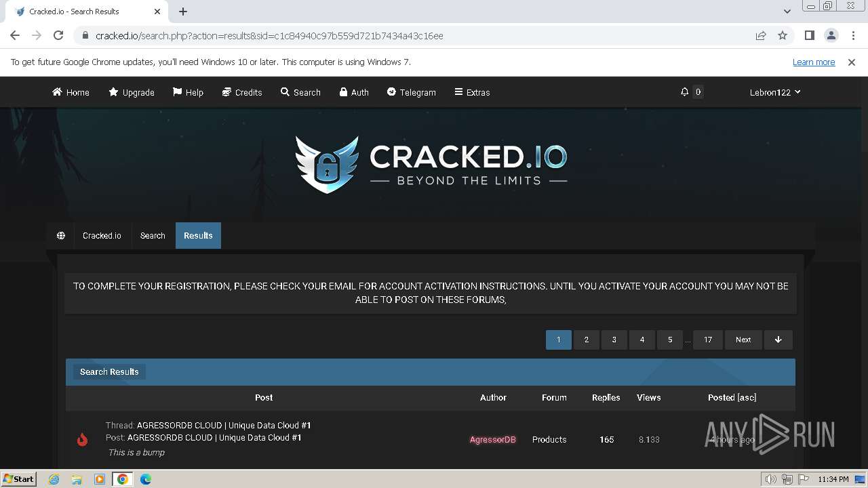Open the Telegram navbar link

[x=411, y=92]
